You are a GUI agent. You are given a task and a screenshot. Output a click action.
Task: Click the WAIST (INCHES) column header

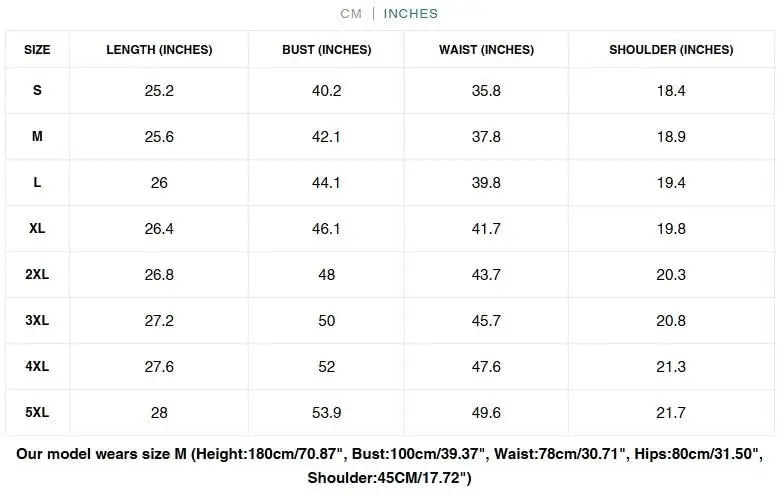pos(486,50)
